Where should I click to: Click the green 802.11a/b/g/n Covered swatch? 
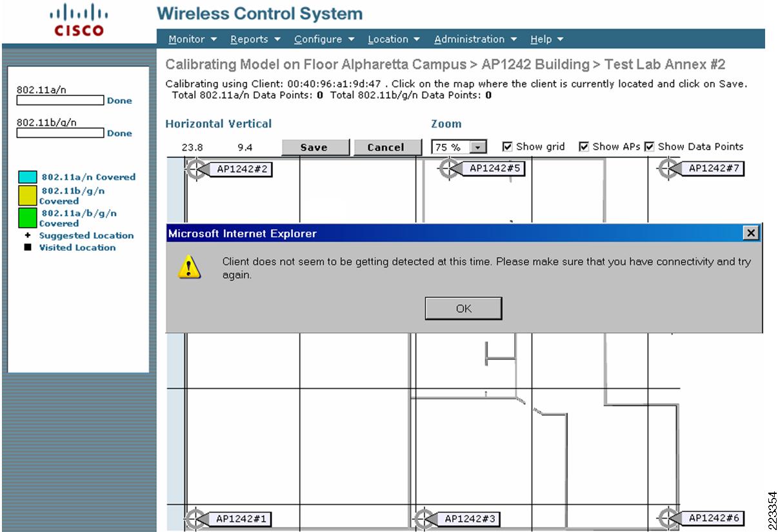[x=28, y=217]
